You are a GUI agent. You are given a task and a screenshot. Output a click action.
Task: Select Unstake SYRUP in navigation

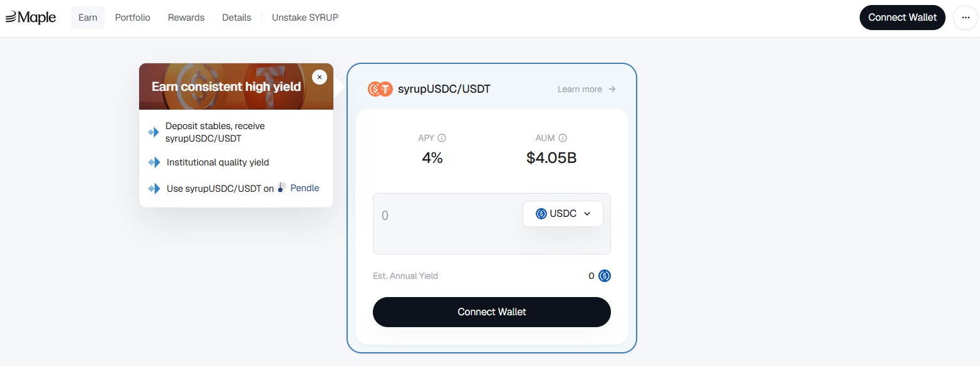pos(305,18)
